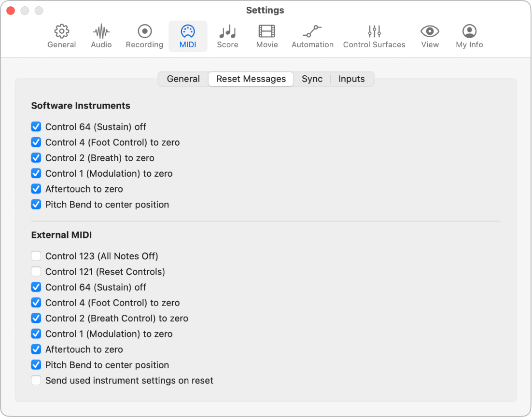The width and height of the screenshot is (532, 418).
Task: Select the Reset Messages tab
Action: click(x=251, y=79)
